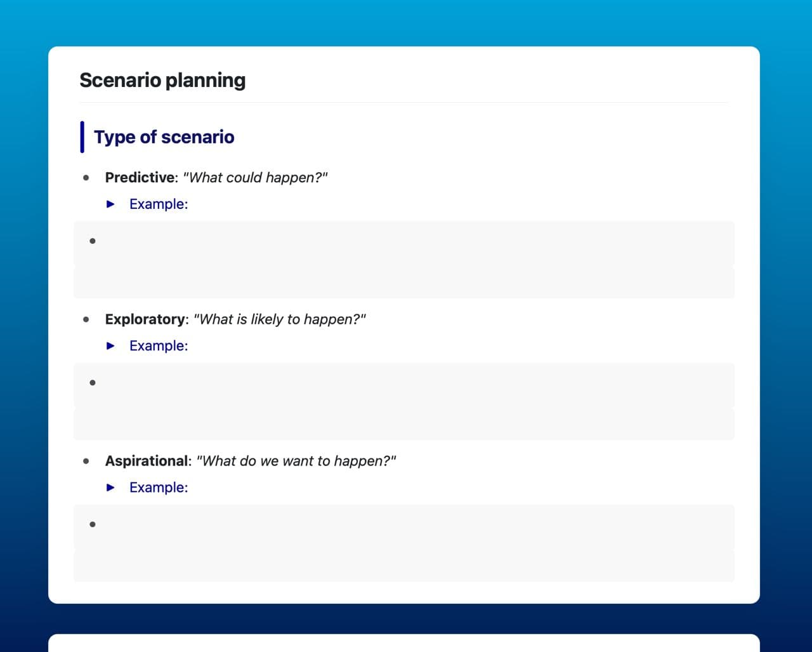
Task: Click the lower gray block in Aspirational section
Action: 403,566
